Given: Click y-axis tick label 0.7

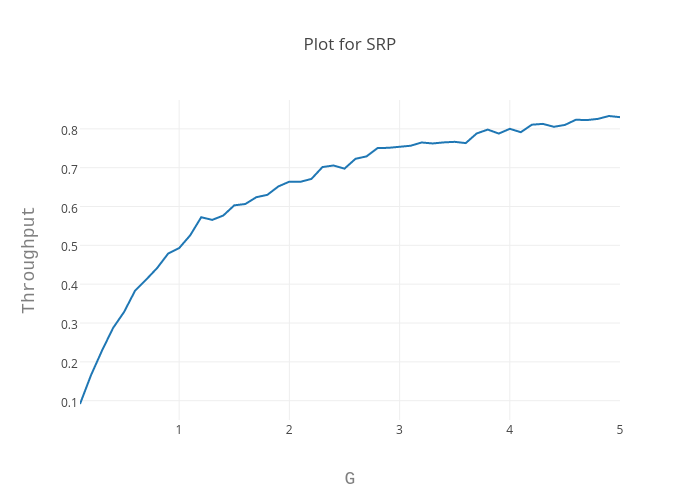Looking at the screenshot, I should [x=69, y=169].
